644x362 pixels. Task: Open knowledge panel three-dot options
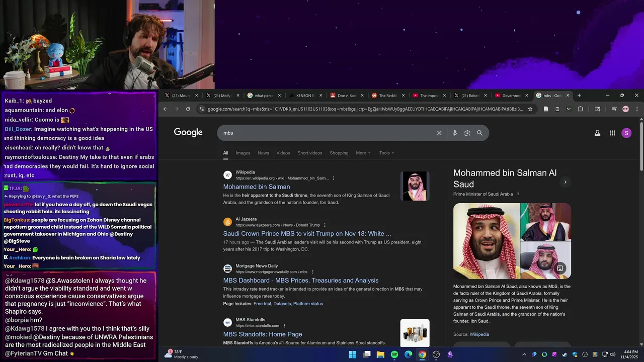pyautogui.click(x=518, y=194)
